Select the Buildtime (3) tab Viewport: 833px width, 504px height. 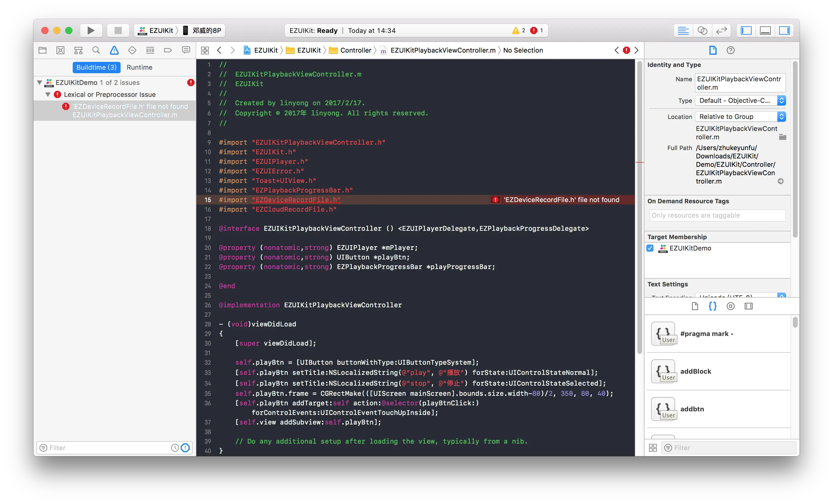click(96, 67)
